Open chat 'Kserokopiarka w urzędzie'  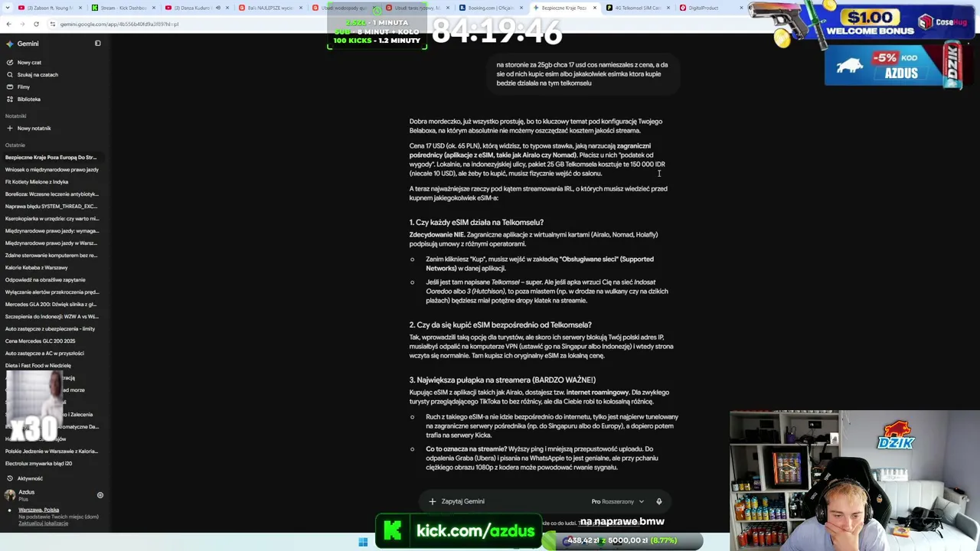(x=51, y=219)
